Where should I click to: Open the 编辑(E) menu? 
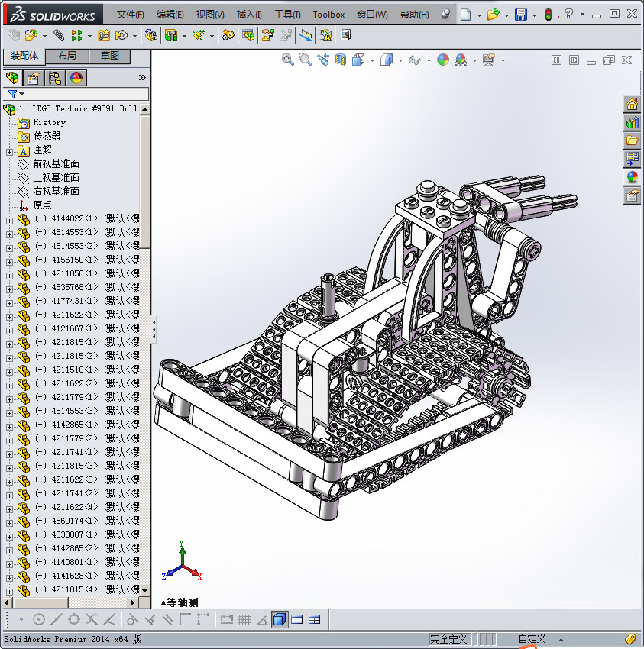[x=170, y=15]
